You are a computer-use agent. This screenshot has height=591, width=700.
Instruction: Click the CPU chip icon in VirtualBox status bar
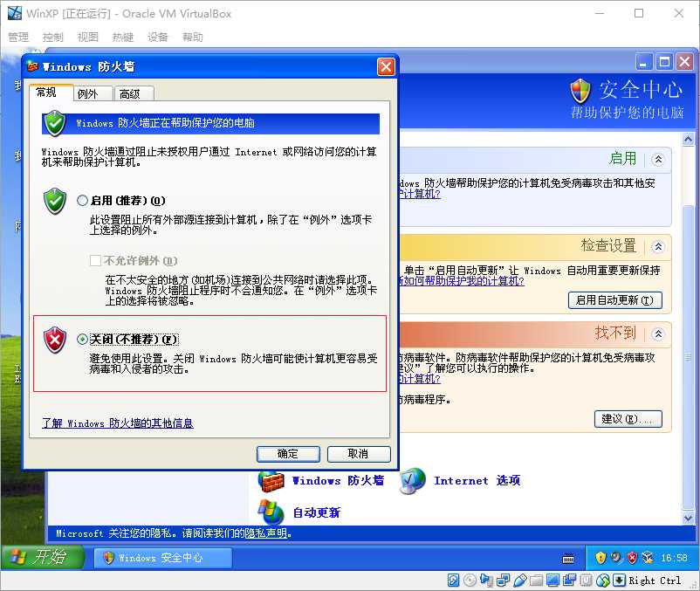(x=587, y=581)
